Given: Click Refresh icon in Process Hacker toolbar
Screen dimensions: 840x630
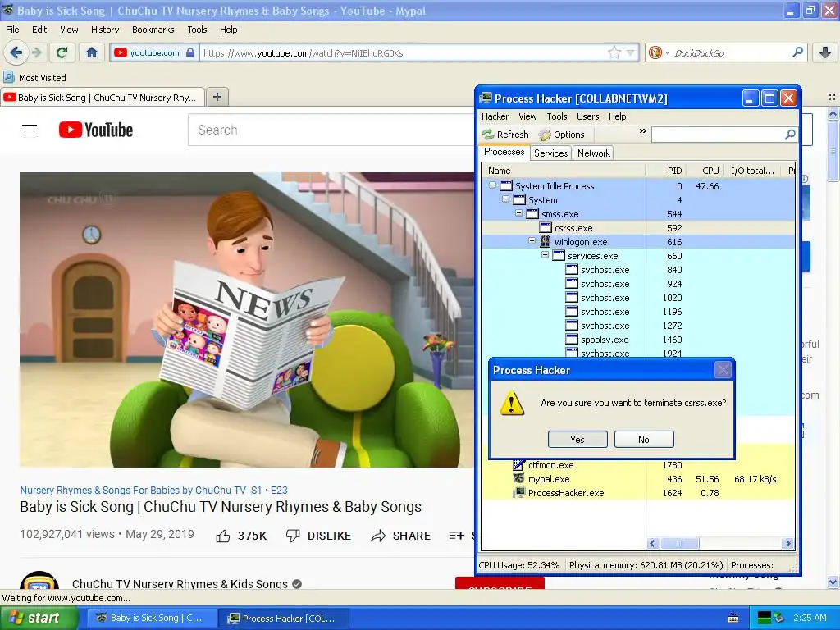Looking at the screenshot, I should coord(488,135).
